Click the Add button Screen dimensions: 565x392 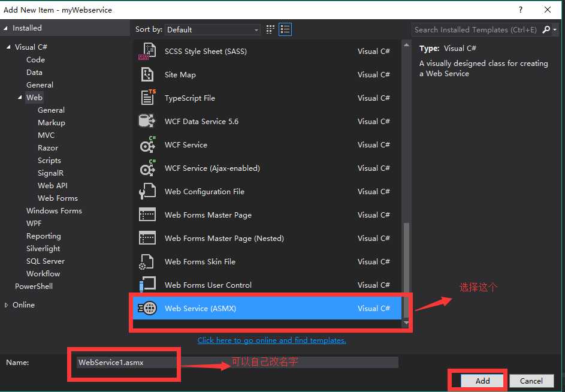482,381
